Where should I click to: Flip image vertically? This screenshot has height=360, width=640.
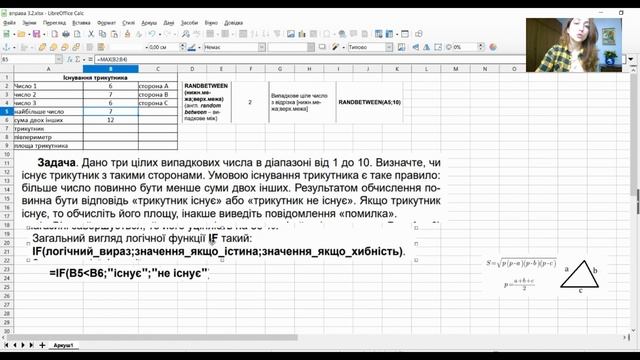(x=415, y=47)
